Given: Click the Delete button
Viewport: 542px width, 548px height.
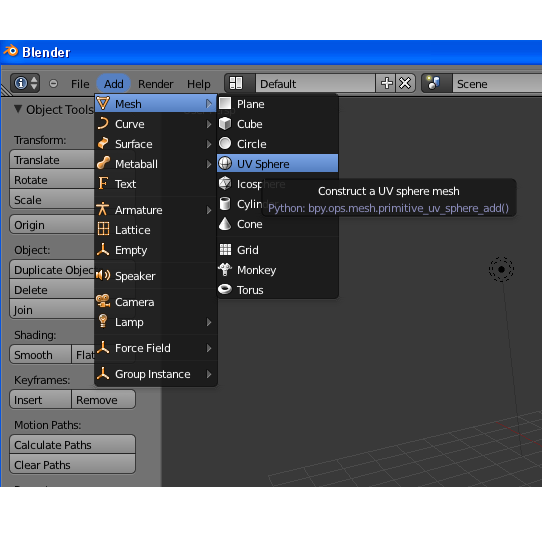Looking at the screenshot, I should point(52,290).
